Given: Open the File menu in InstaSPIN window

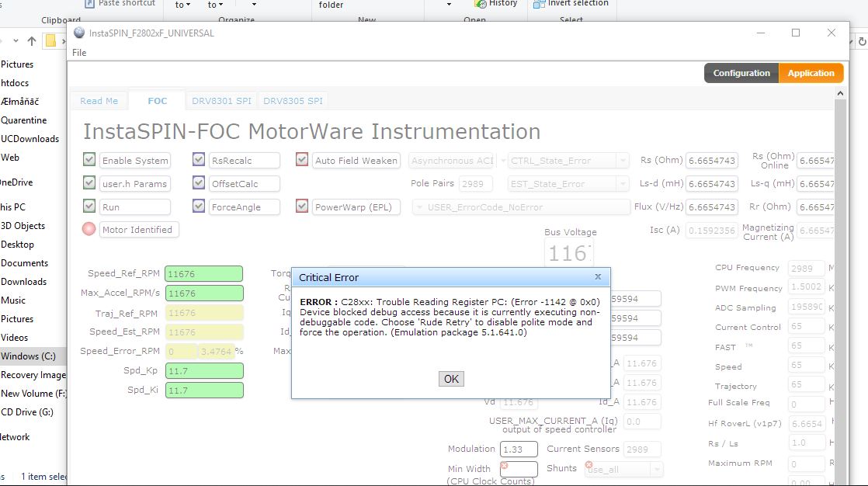Looking at the screenshot, I should tap(79, 53).
